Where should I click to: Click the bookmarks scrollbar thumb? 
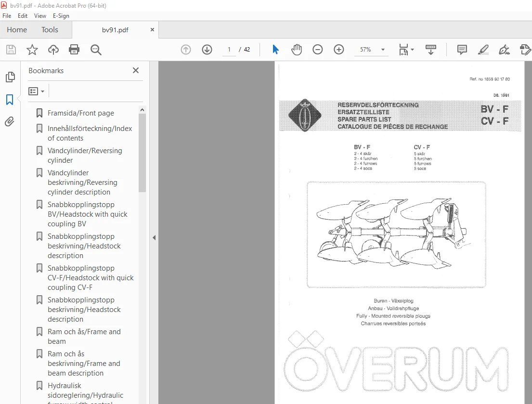tap(142, 153)
